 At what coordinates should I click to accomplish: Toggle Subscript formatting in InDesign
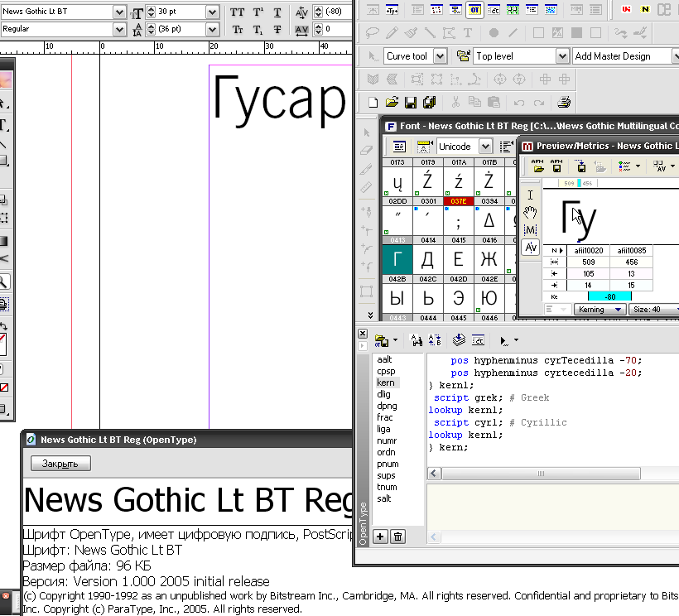258,30
